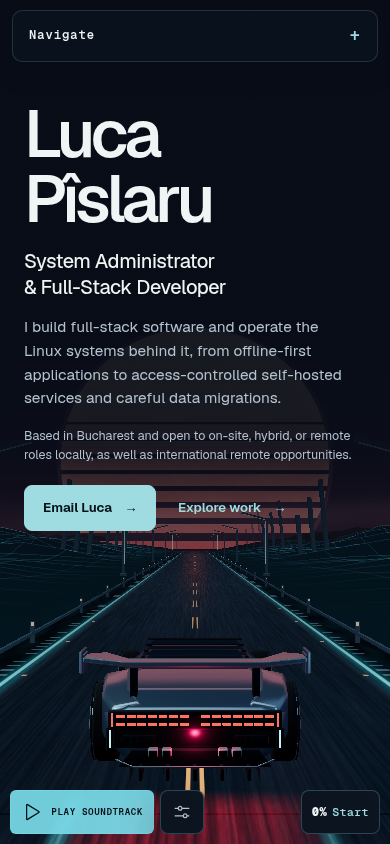Click the car's red brake light strip
The image size is (390, 844).
pyautogui.click(x=195, y=720)
